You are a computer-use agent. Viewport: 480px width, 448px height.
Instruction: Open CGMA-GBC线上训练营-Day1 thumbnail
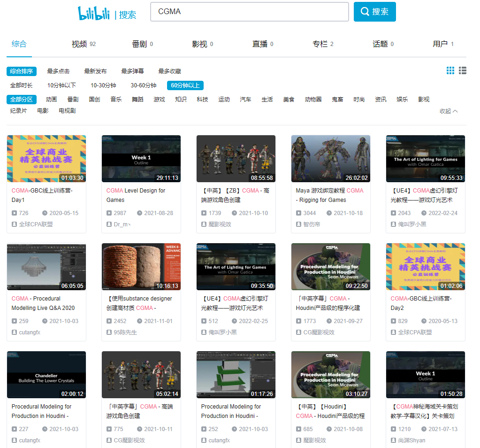click(x=46, y=159)
